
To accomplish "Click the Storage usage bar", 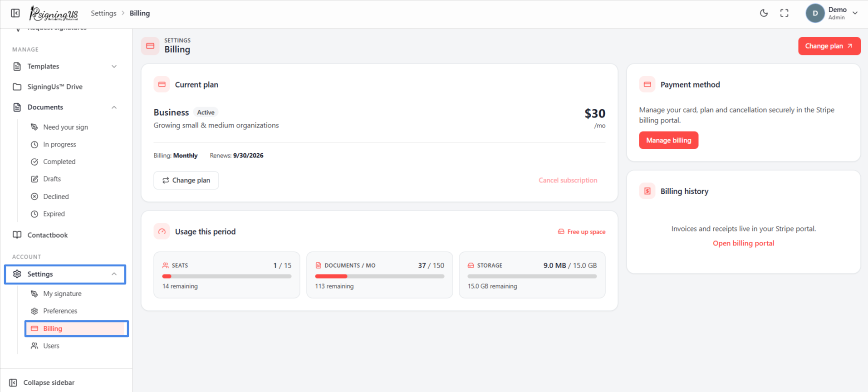I will (x=532, y=276).
